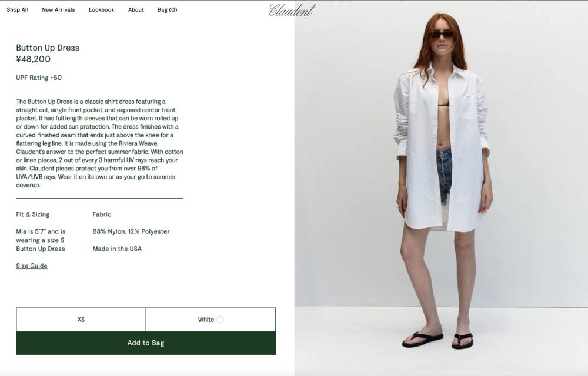Click the ¥48,200 price
The image size is (588, 376).
point(33,59)
